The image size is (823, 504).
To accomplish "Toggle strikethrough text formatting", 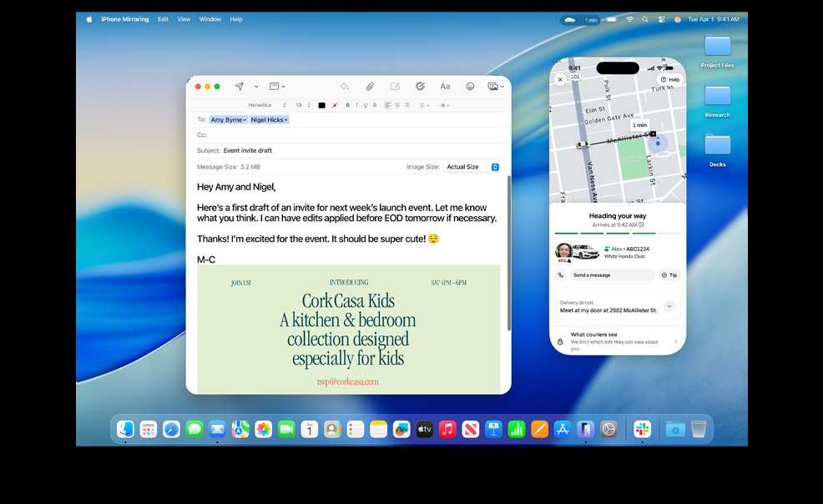I will coord(375,105).
